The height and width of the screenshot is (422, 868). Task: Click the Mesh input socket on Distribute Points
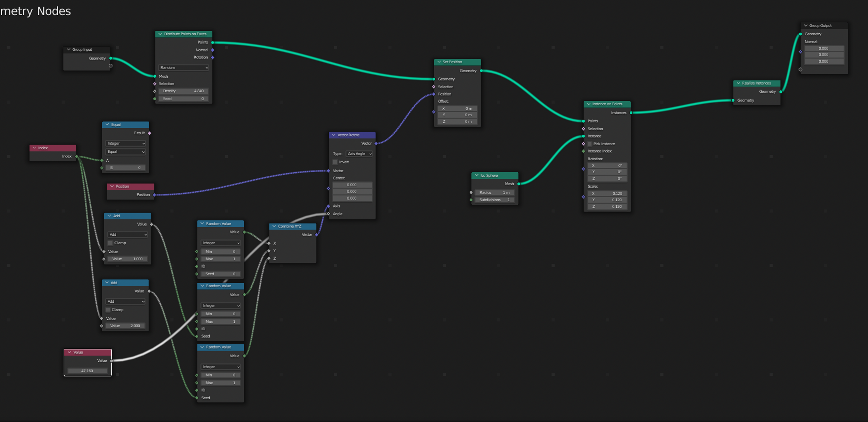click(155, 76)
